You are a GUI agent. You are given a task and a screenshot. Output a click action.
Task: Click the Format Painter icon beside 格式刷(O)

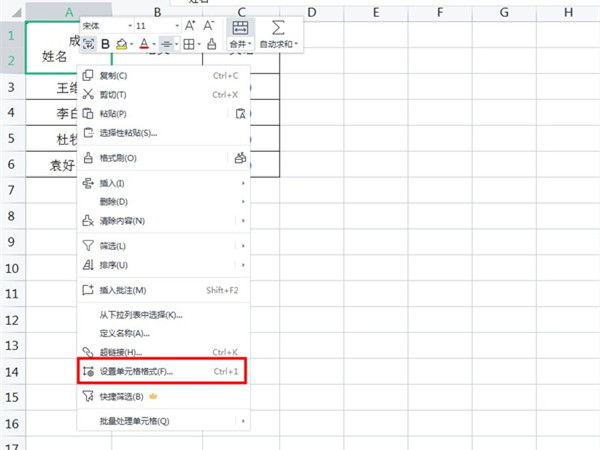tap(88, 158)
